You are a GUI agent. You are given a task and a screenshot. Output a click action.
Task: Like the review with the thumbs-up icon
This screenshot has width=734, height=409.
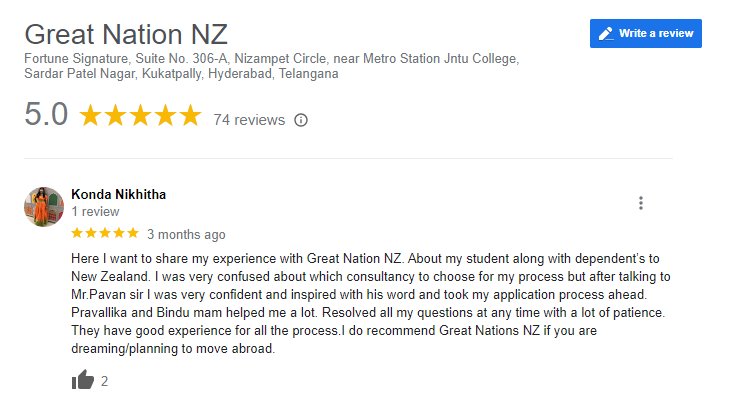point(84,380)
